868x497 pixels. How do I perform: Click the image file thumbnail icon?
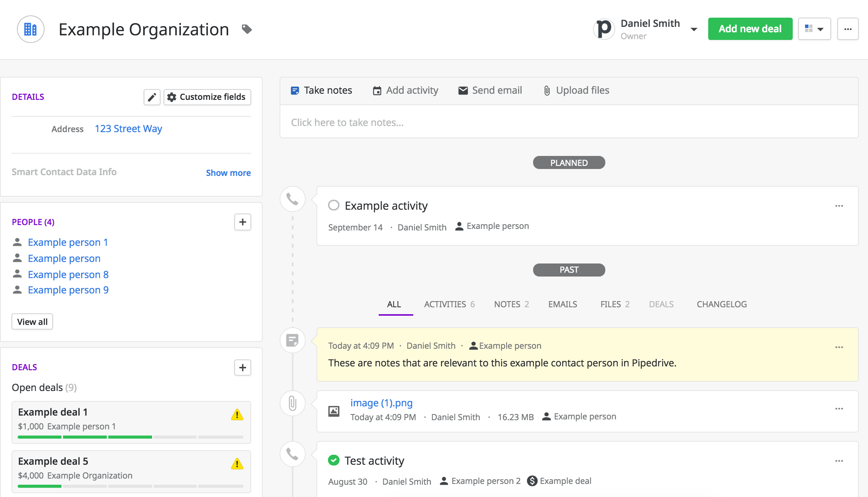click(334, 411)
